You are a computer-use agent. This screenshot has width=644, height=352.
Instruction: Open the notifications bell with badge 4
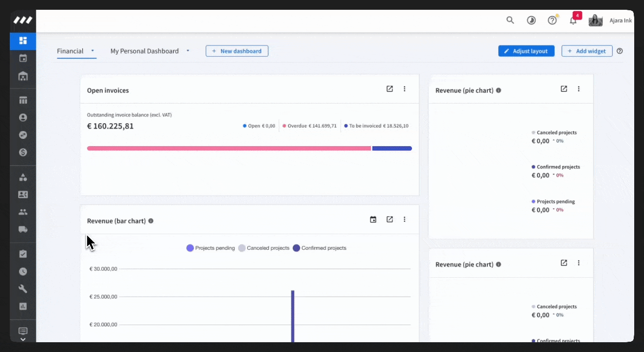(x=573, y=21)
